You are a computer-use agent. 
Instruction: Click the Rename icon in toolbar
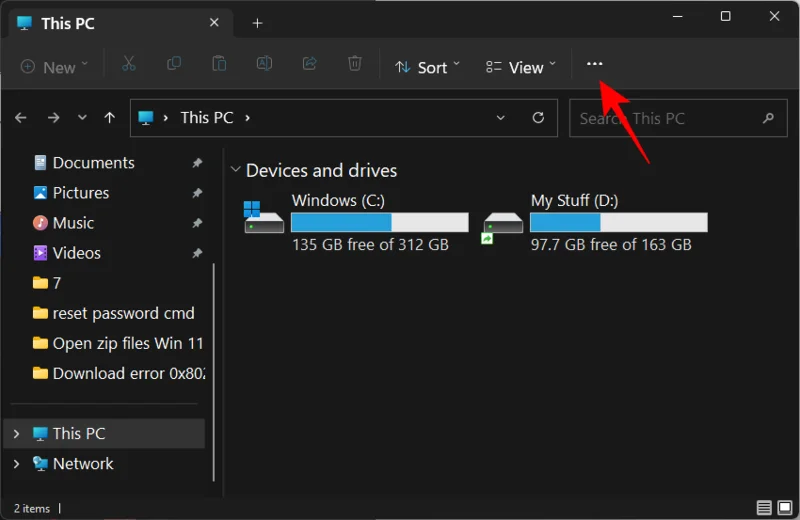coord(264,64)
